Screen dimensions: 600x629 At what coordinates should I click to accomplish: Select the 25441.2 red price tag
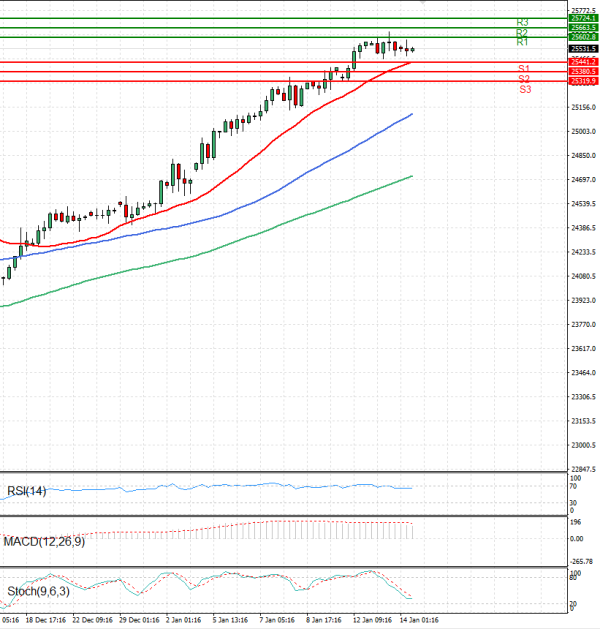click(583, 62)
